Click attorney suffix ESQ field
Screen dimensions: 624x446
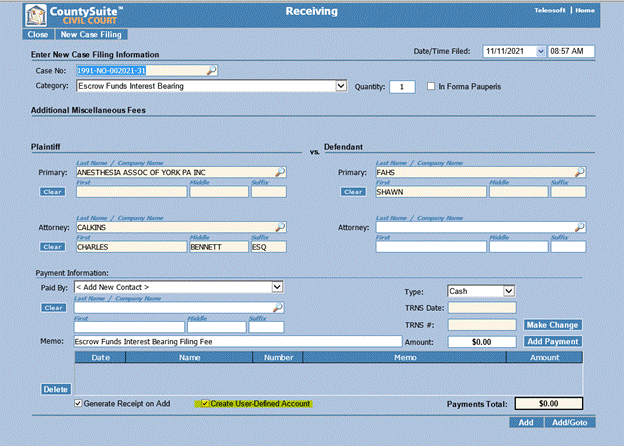269,247
